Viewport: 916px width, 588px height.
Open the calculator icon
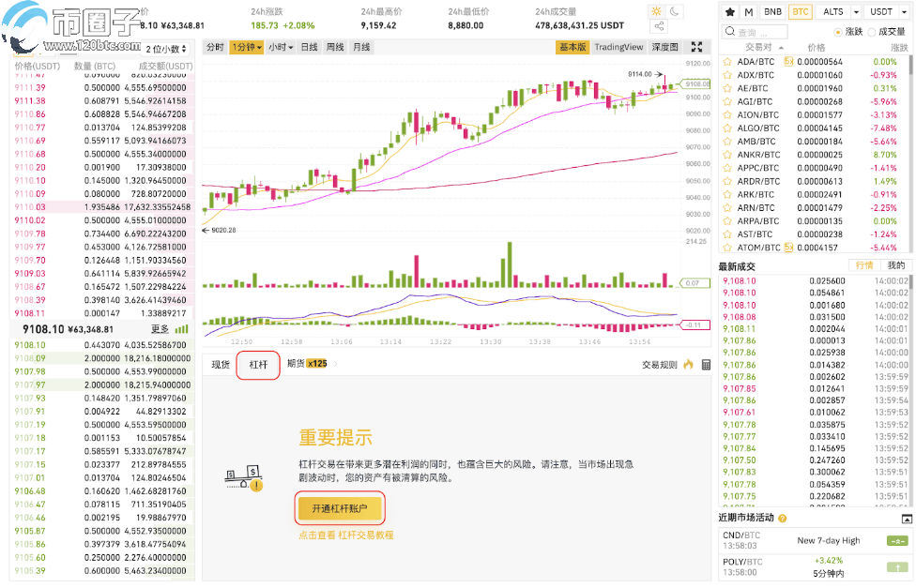(705, 364)
